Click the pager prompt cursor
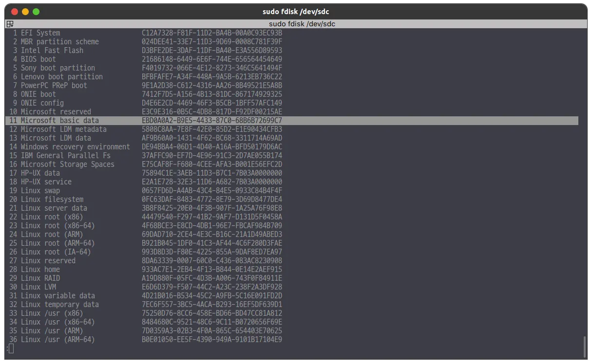 pos(11,348)
